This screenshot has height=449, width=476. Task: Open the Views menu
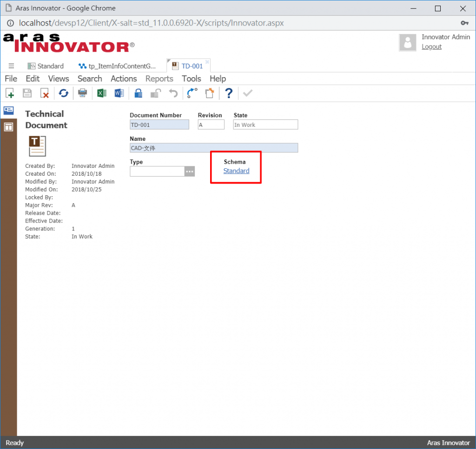[59, 79]
